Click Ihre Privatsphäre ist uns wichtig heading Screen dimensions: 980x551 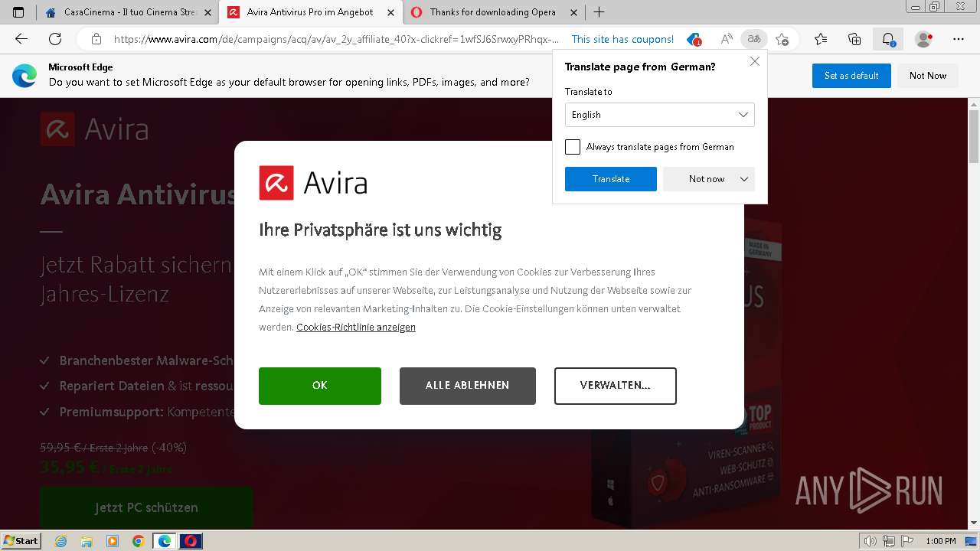pos(381,230)
